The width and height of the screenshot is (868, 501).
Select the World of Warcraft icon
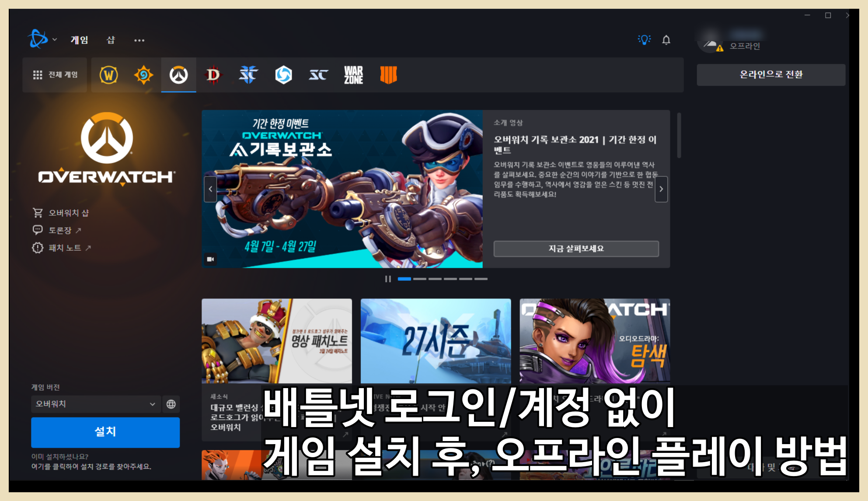pyautogui.click(x=108, y=75)
